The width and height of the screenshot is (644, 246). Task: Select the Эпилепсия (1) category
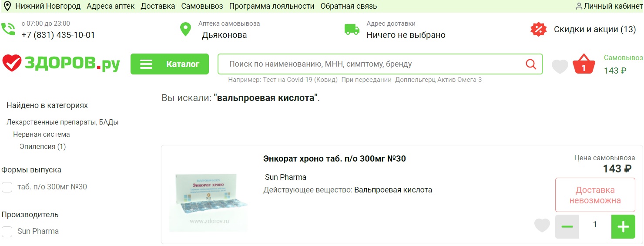43,147
